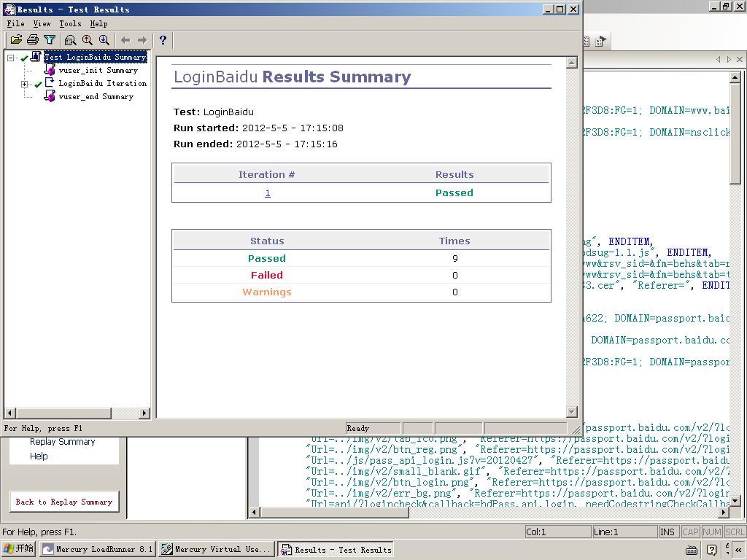747x560 pixels.
Task: Click the icon beside Test LoginBaidu Summary
Action: coord(35,57)
